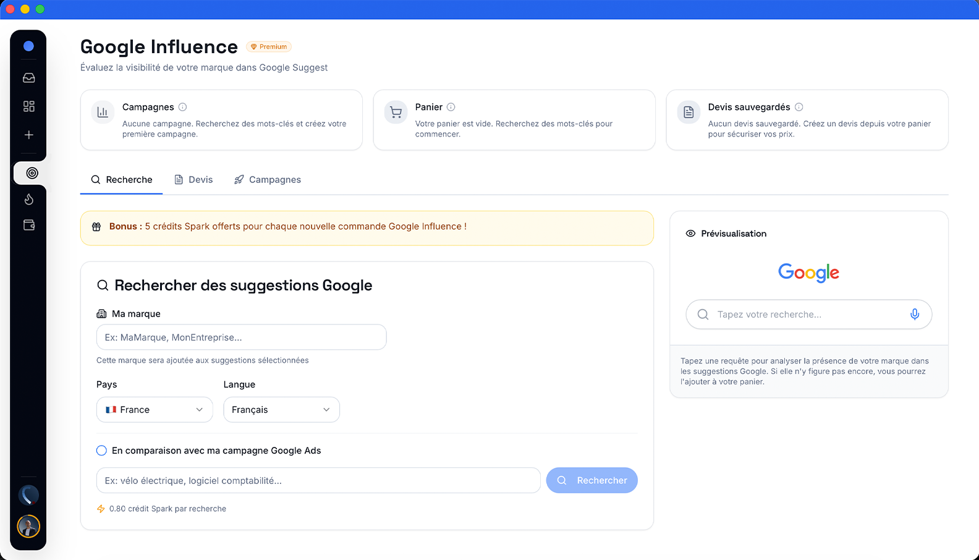Enable comparison with my Google Ads campaign

(101, 451)
